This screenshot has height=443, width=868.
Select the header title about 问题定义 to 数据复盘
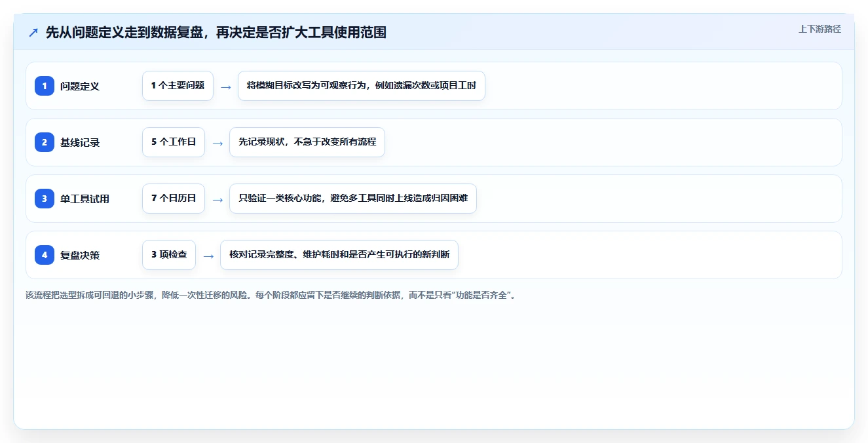[216, 32]
